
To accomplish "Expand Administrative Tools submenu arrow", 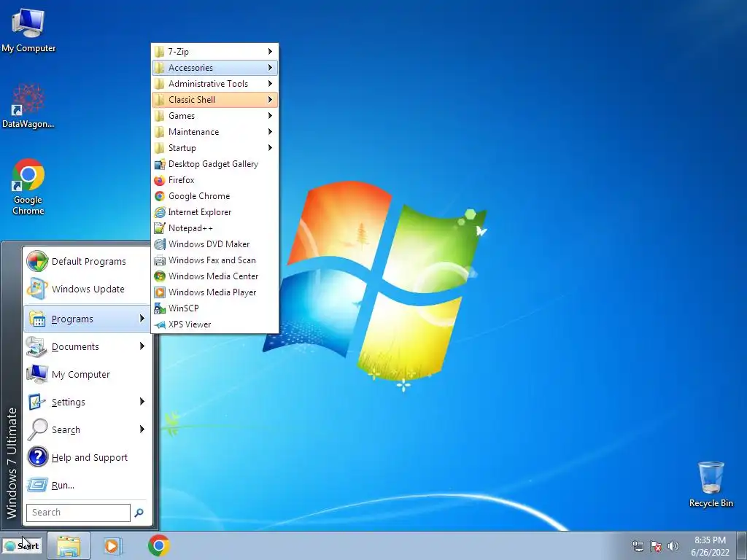I will pyautogui.click(x=270, y=84).
